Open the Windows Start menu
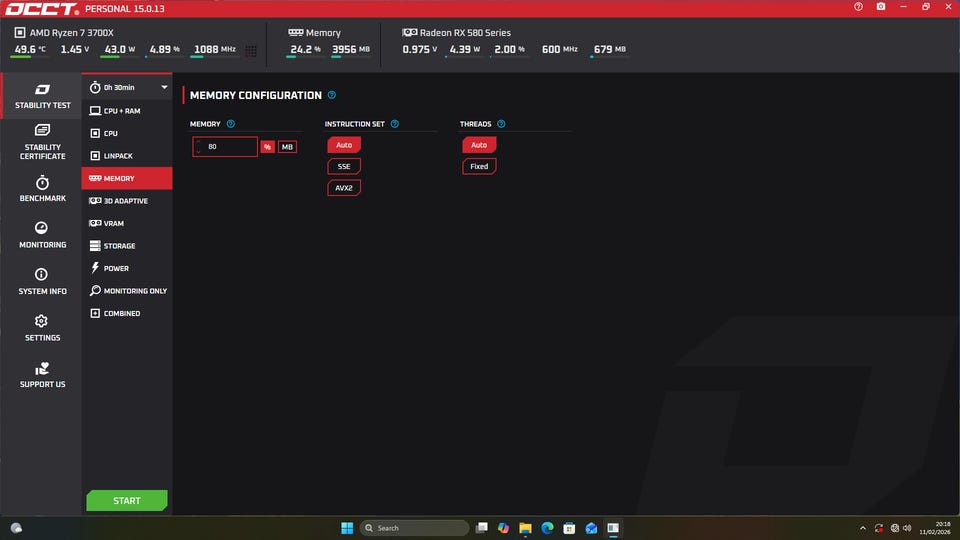This screenshot has width=960, height=540. click(347, 528)
